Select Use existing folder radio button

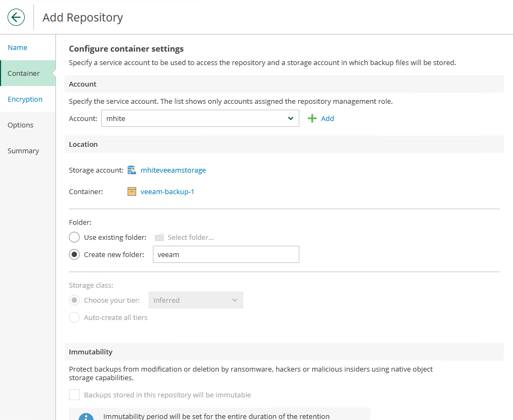click(x=74, y=237)
